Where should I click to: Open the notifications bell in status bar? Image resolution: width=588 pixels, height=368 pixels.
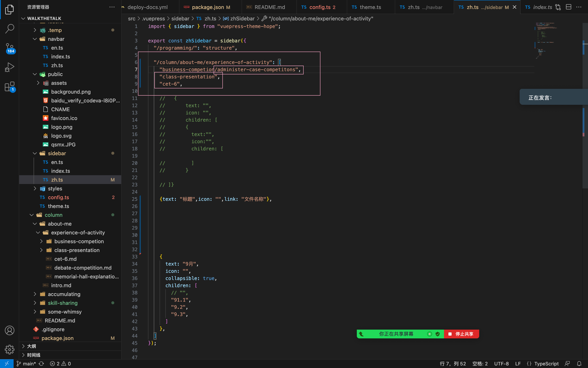pyautogui.click(x=579, y=363)
